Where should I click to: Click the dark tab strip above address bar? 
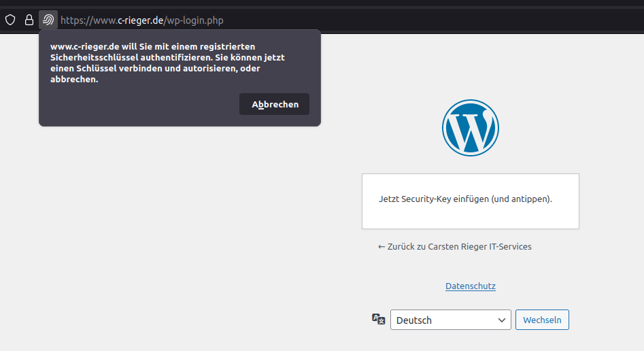point(322,3)
